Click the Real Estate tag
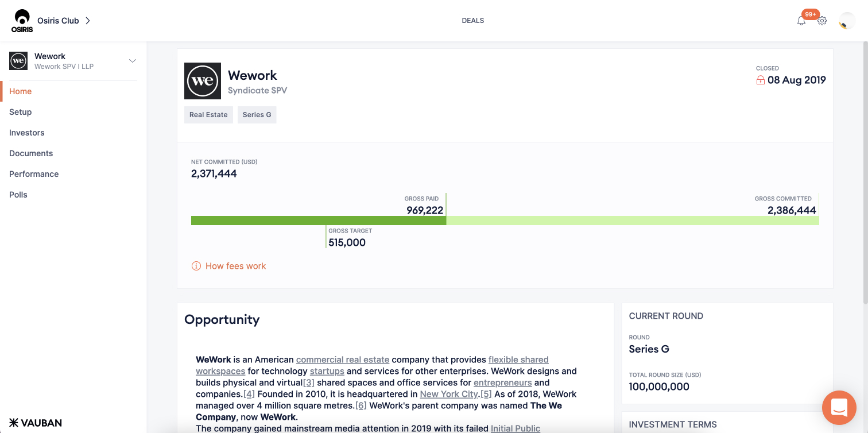 [208, 115]
